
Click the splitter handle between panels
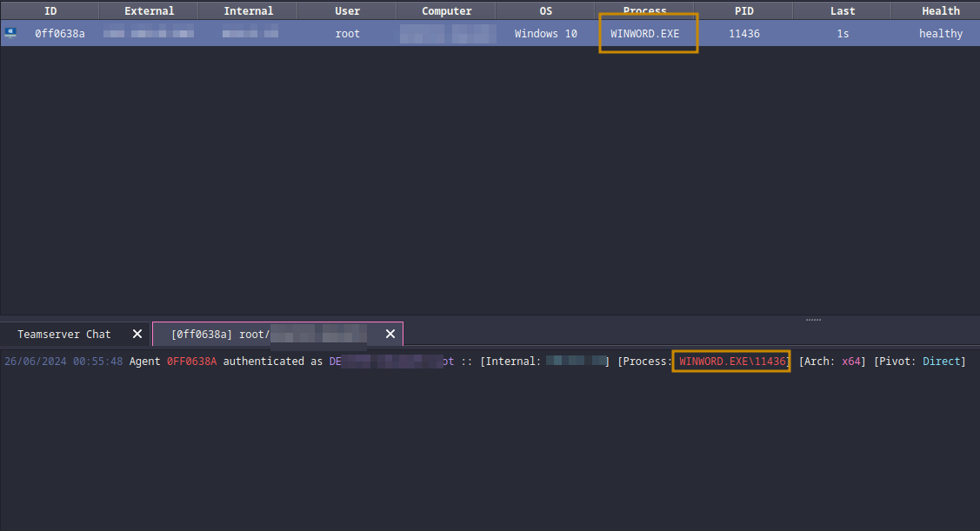tap(813, 319)
